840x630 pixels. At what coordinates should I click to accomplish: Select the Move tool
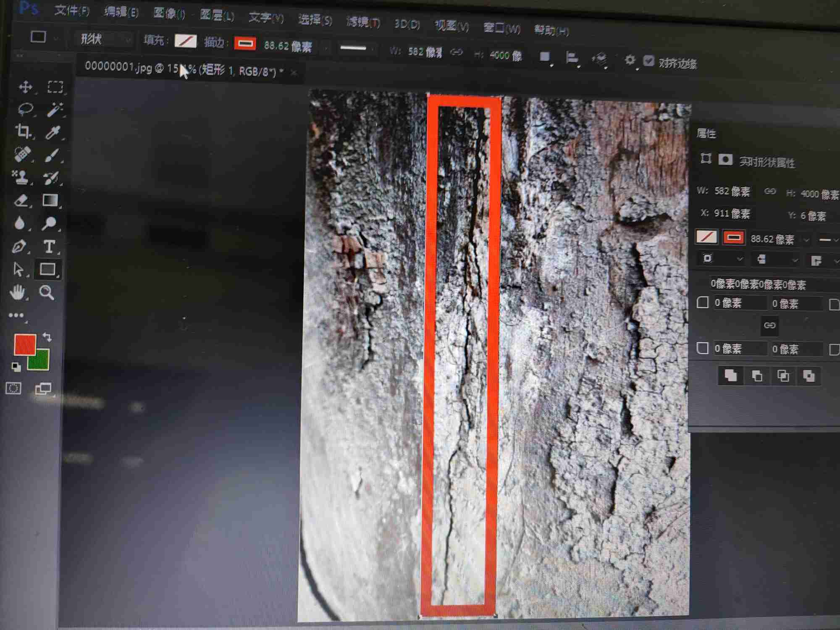[x=26, y=87]
